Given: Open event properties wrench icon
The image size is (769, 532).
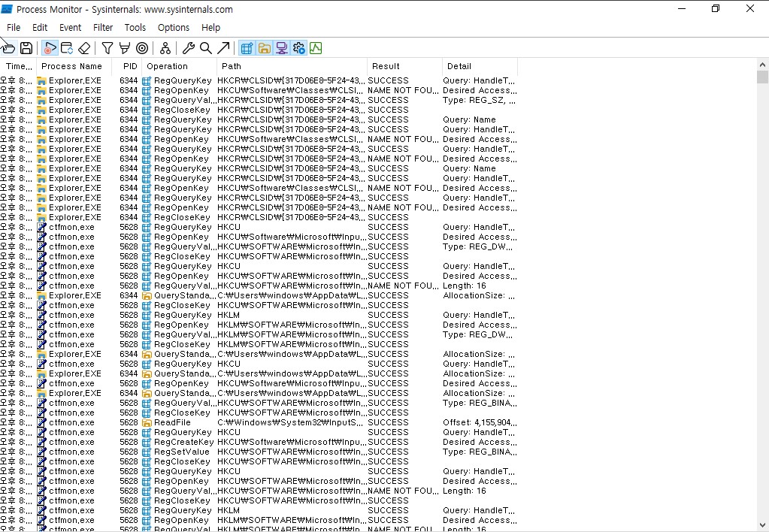Looking at the screenshot, I should tap(189, 48).
